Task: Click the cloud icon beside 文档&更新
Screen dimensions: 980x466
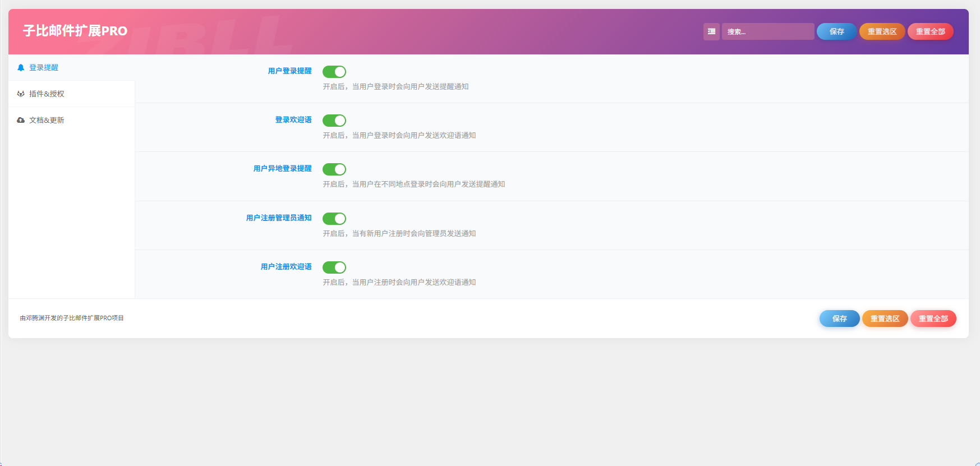Action: pos(21,121)
